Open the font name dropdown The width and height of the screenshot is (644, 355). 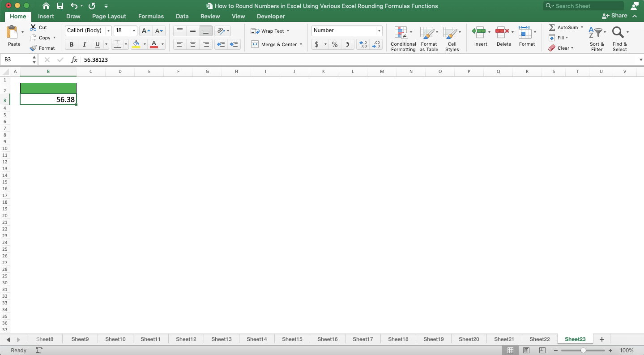tap(109, 30)
